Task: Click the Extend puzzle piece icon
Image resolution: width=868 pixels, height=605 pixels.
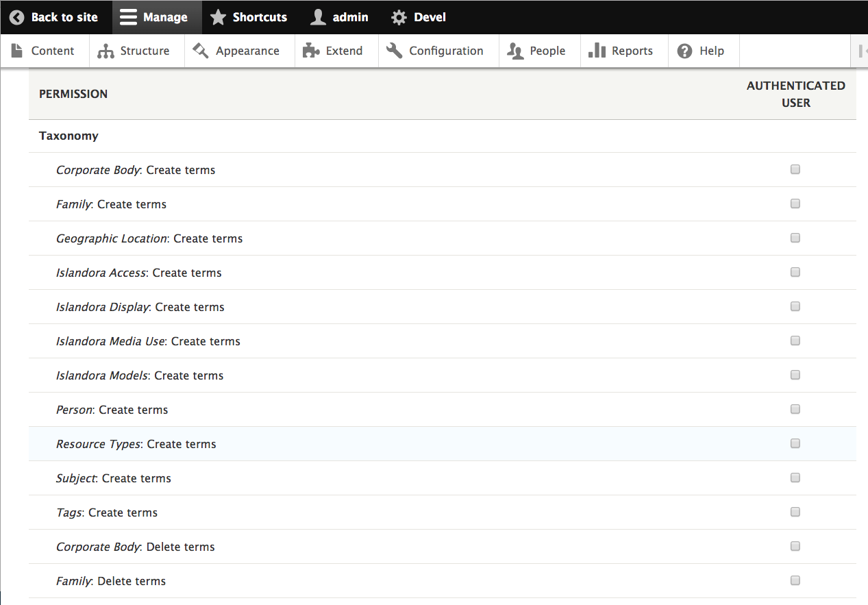Action: pyautogui.click(x=311, y=51)
